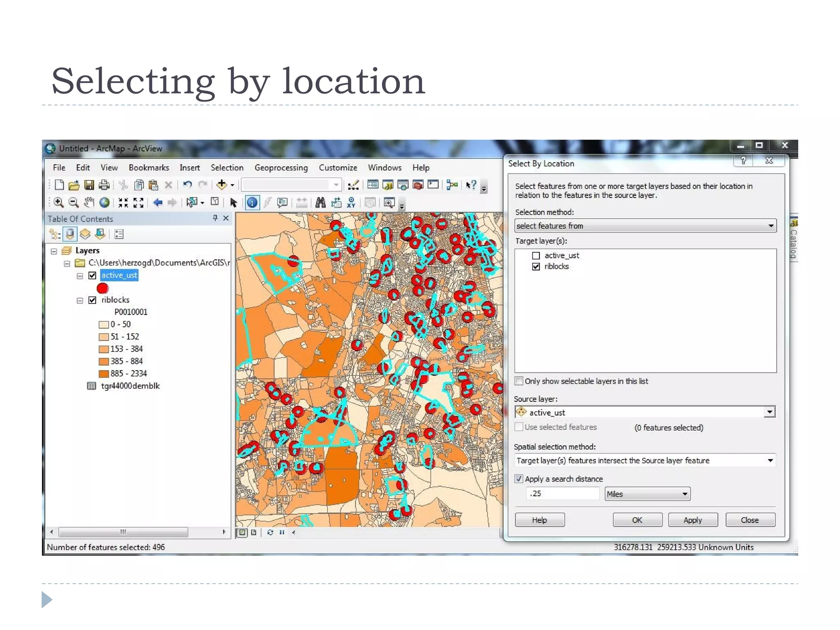Check active_ust in Target layer(s) list
This screenshot has width=840, height=630.
click(536, 256)
